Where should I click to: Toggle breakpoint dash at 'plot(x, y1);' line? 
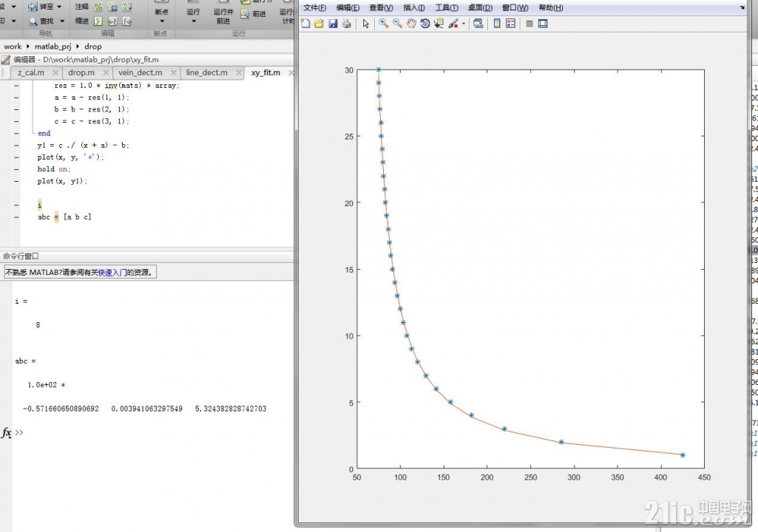point(16,181)
